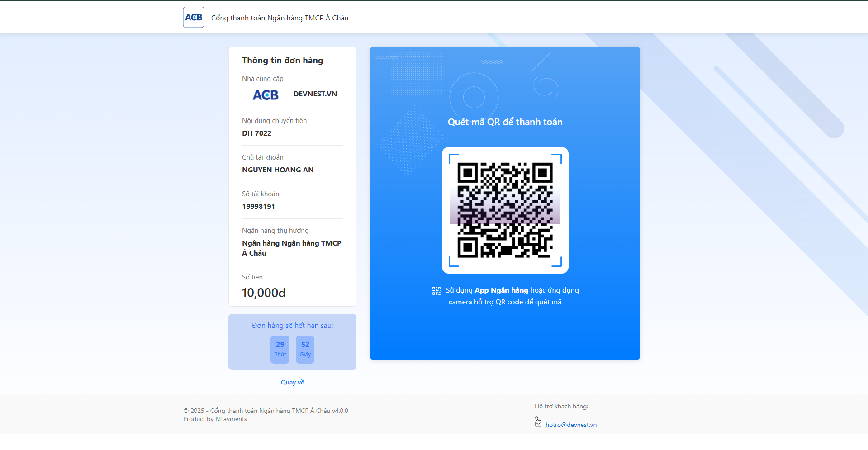Click the Quay về link
This screenshot has height=450, width=868.
[x=293, y=382]
